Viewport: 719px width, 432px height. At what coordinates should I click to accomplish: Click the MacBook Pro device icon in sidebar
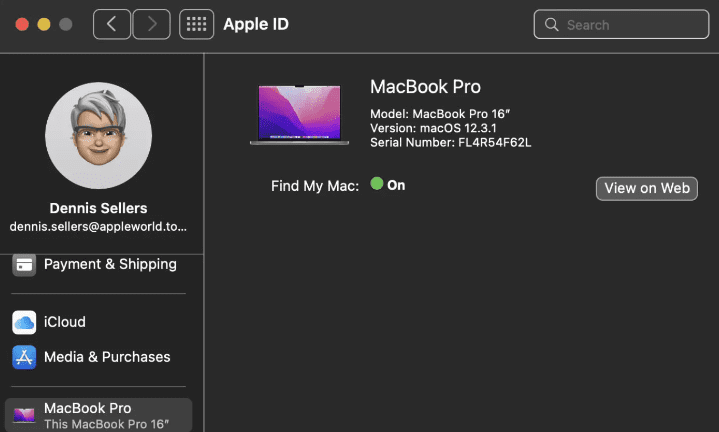[25, 414]
